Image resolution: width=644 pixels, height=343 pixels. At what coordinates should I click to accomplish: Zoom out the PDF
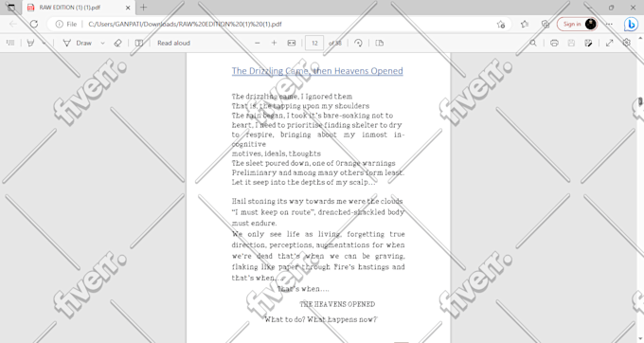pos(258,43)
